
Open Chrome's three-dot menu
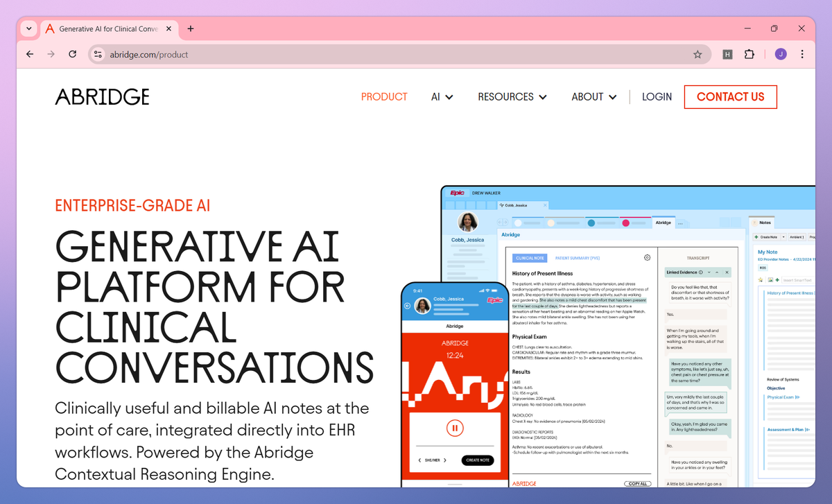802,54
